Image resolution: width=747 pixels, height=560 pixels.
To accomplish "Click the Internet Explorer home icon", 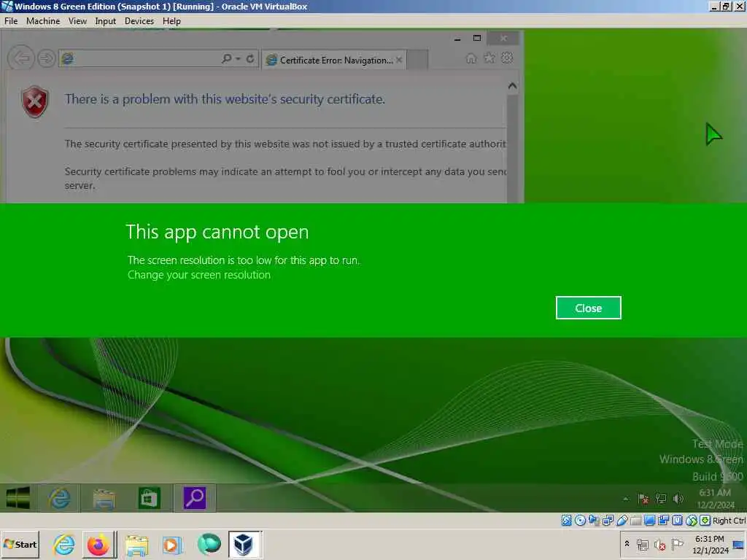I will 471,58.
